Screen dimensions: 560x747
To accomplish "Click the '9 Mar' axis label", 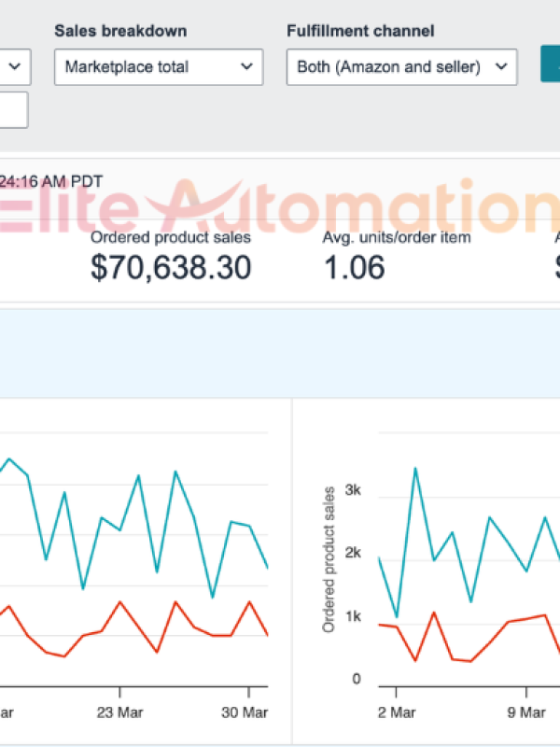I will click(526, 712).
